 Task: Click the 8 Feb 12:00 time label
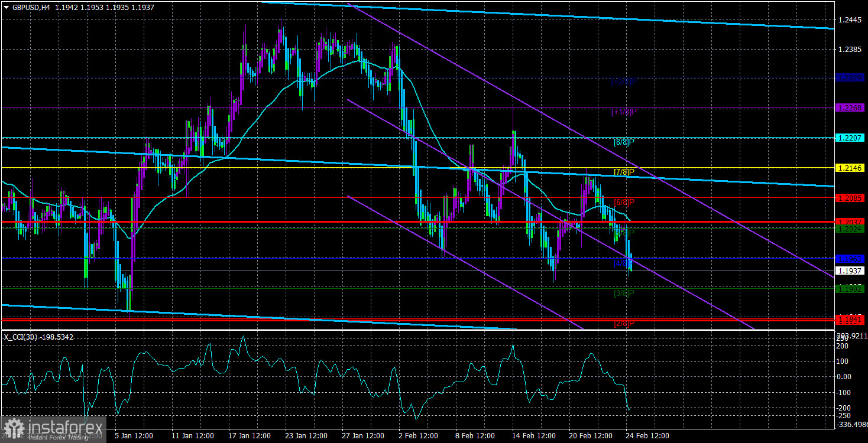(x=475, y=436)
